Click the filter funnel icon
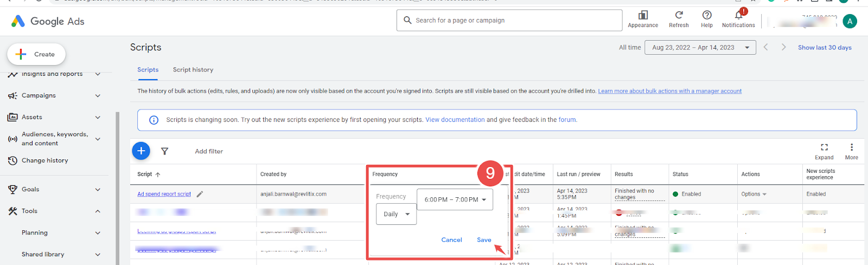 (x=164, y=151)
